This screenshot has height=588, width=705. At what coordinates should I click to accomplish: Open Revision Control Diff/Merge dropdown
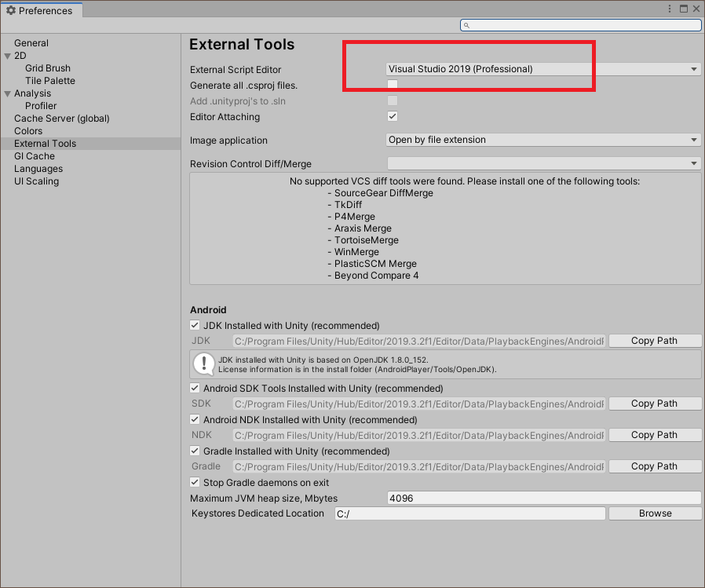[543, 163]
